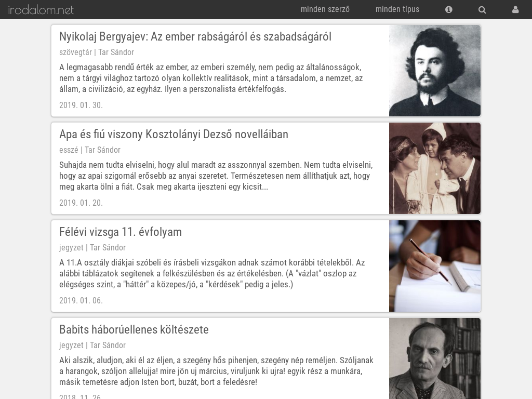The height and width of the screenshot is (399, 532).
Task: Click the Kosztolányi family photo thumbnail
Action: click(435, 168)
